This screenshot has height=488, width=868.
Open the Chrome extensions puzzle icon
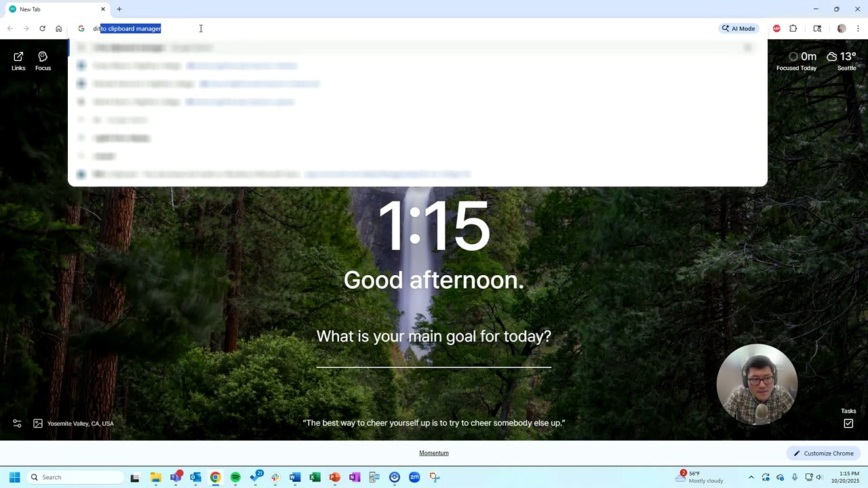click(x=793, y=28)
